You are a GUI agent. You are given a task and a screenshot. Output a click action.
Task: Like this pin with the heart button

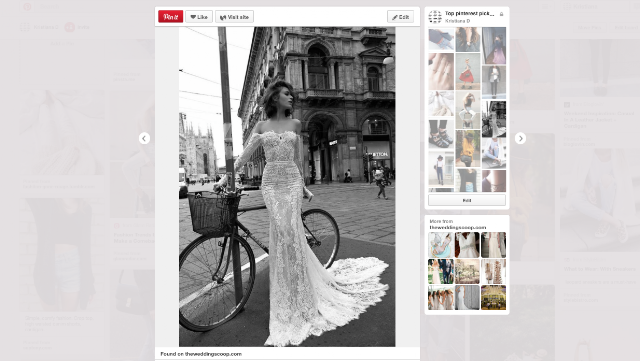click(199, 17)
